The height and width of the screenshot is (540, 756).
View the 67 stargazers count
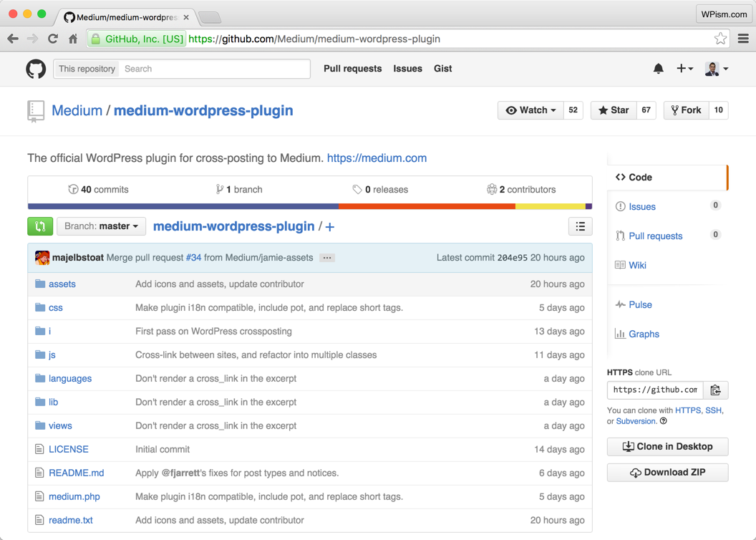(x=646, y=110)
